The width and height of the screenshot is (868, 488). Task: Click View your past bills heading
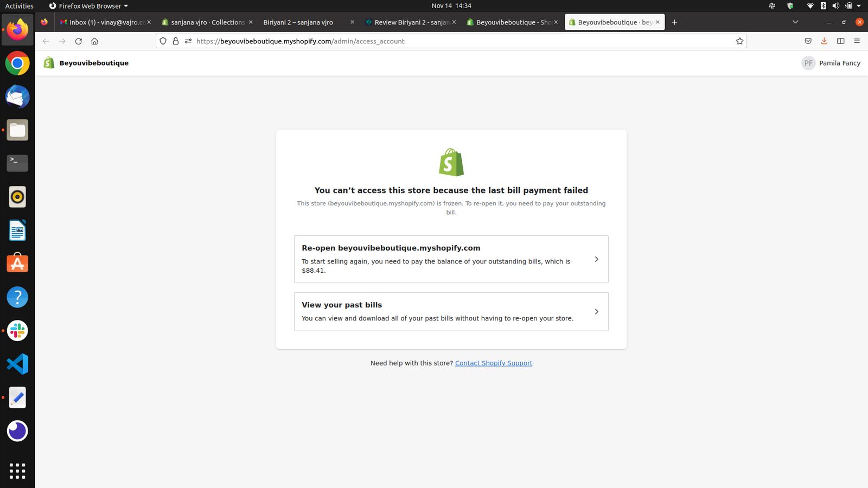click(x=342, y=305)
